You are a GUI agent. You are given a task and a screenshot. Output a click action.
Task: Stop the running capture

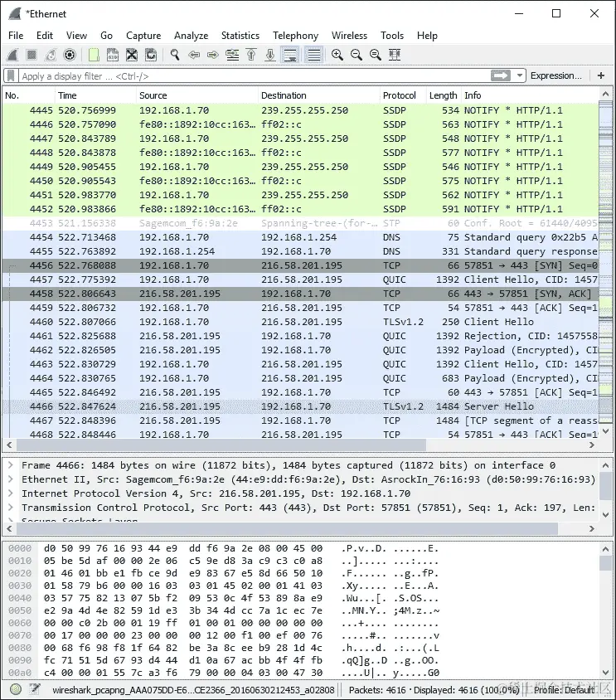[32, 55]
